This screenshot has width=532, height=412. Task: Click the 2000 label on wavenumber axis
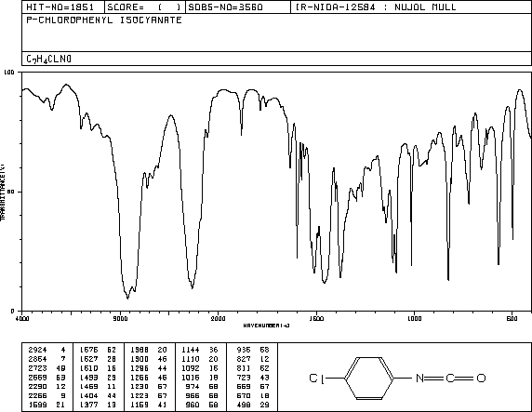pos(219,318)
